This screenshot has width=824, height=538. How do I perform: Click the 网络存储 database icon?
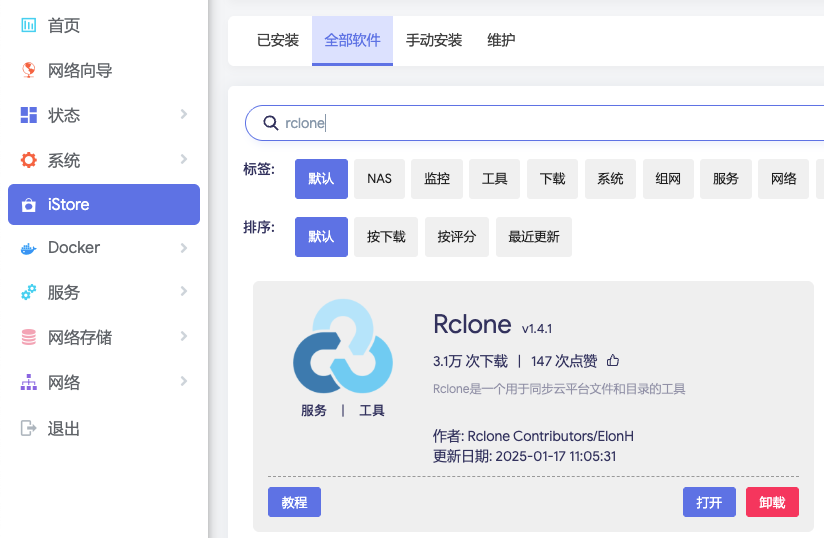tap(28, 337)
